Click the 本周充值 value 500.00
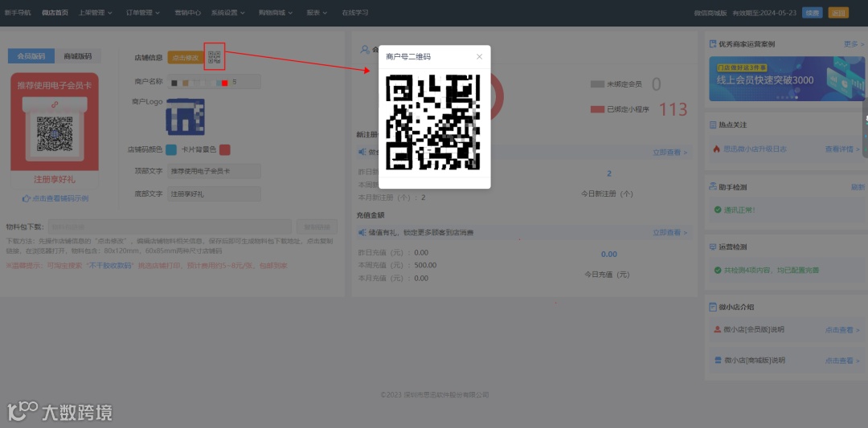 click(426, 266)
